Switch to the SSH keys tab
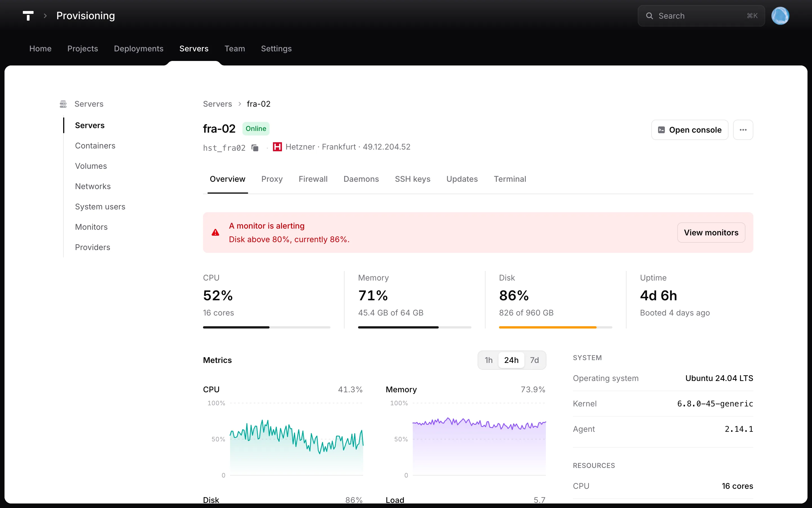Viewport: 812px width, 508px height. point(412,179)
